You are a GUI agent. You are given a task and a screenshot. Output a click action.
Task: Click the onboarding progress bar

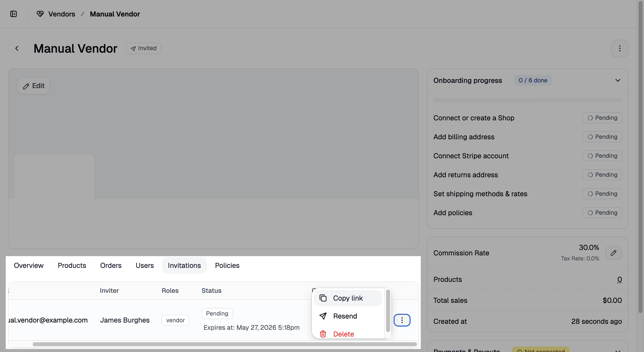pyautogui.click(x=528, y=100)
